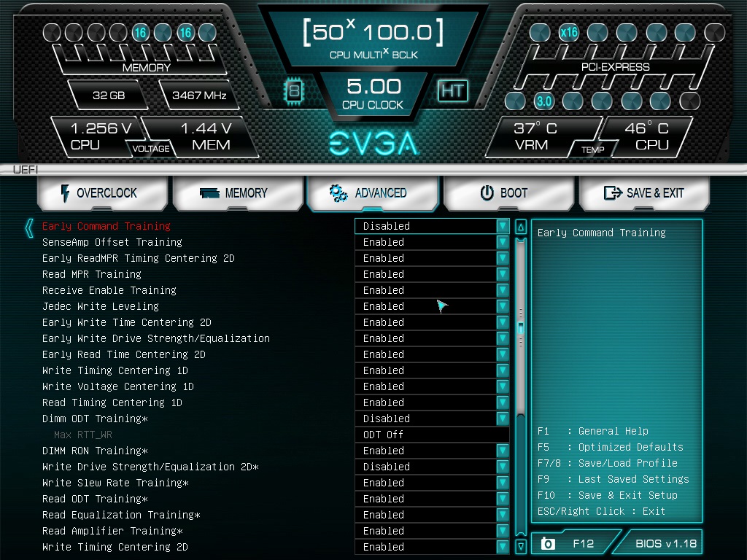
Task: Open Write Voltage Centering 1D dropdown
Action: tap(432, 386)
